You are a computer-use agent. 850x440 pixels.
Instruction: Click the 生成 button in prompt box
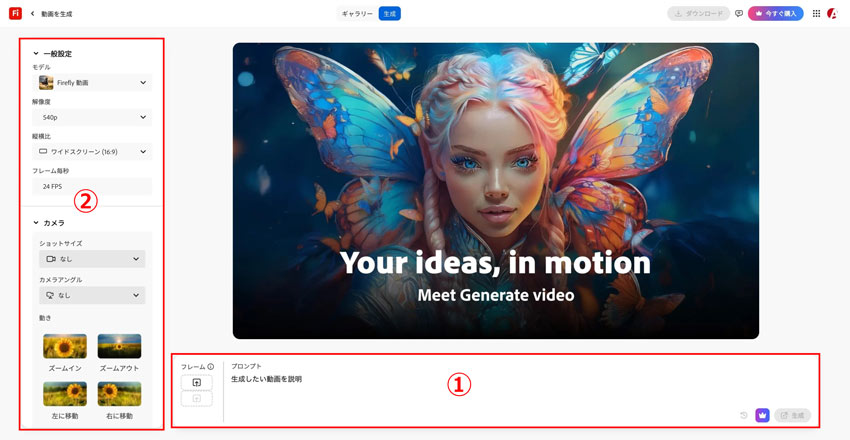pyautogui.click(x=793, y=416)
